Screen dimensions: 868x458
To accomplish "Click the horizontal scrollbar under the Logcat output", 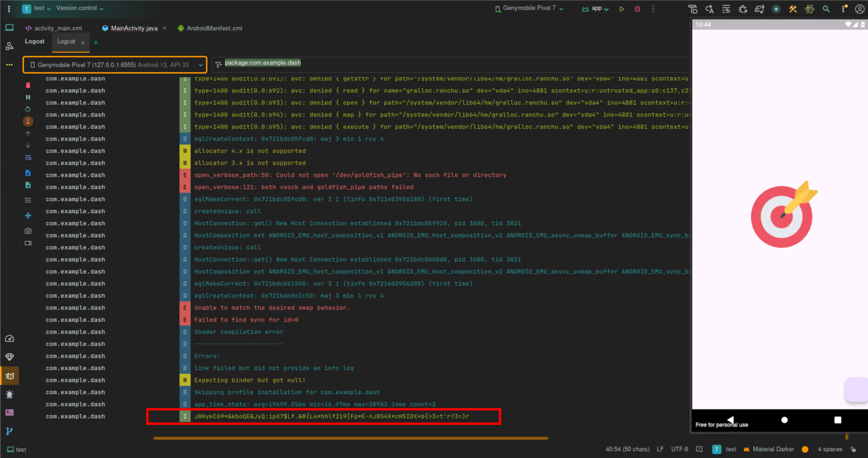I will (x=351, y=438).
